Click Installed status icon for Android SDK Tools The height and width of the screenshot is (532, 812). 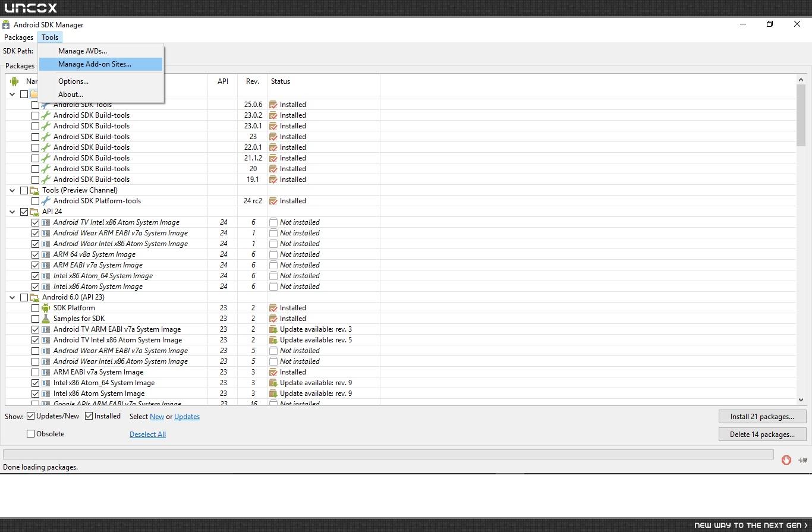tap(273, 105)
